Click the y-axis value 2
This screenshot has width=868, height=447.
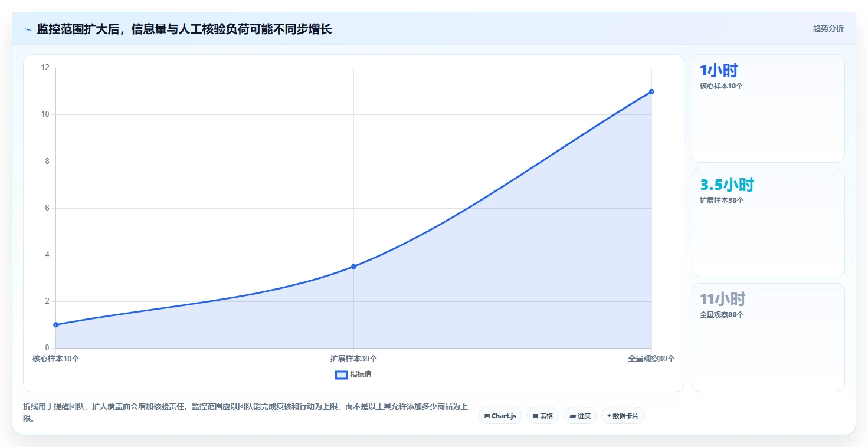(47, 301)
